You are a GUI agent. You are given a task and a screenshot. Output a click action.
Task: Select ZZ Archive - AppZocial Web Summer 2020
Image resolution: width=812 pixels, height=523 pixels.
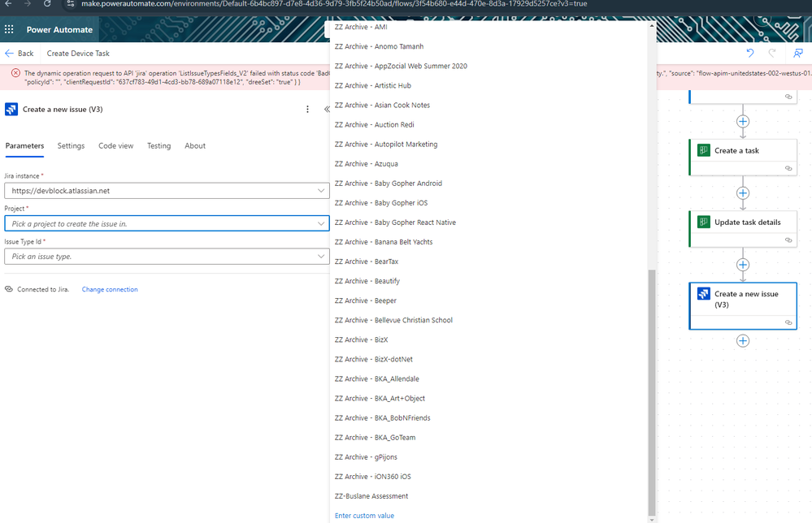401,67
